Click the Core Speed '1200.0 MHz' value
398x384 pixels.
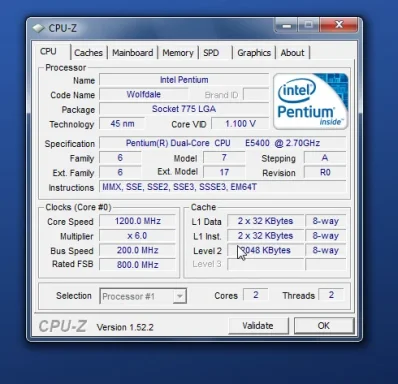(138, 221)
